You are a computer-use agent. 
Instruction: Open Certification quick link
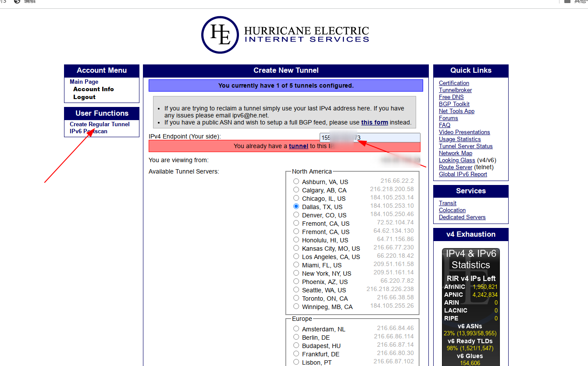[x=454, y=83]
